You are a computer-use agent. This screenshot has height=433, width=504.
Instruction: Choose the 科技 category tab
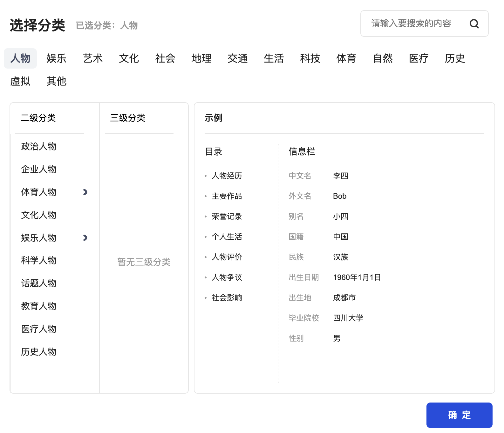click(x=310, y=58)
